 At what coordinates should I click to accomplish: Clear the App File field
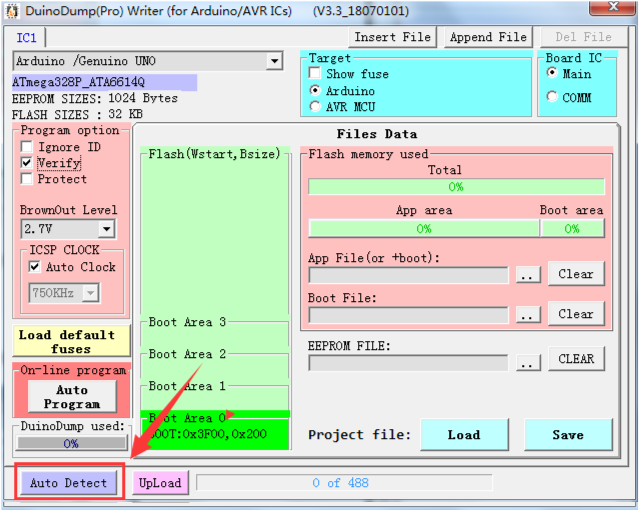point(576,274)
